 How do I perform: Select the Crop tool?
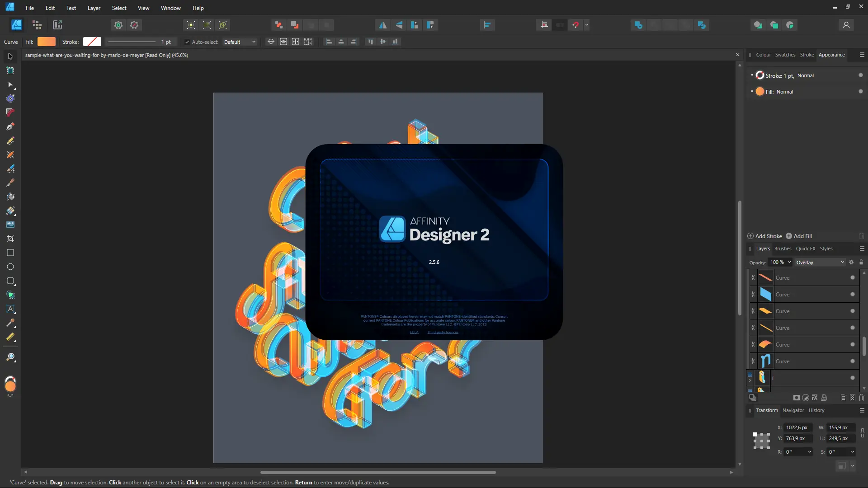tap(10, 239)
